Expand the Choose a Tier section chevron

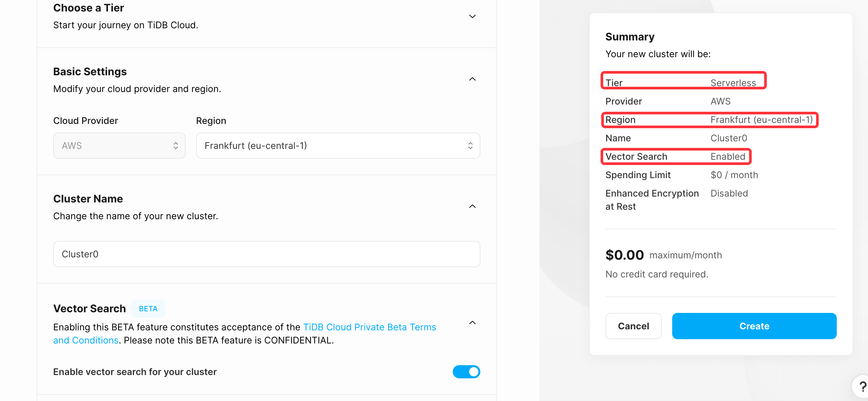(x=472, y=16)
